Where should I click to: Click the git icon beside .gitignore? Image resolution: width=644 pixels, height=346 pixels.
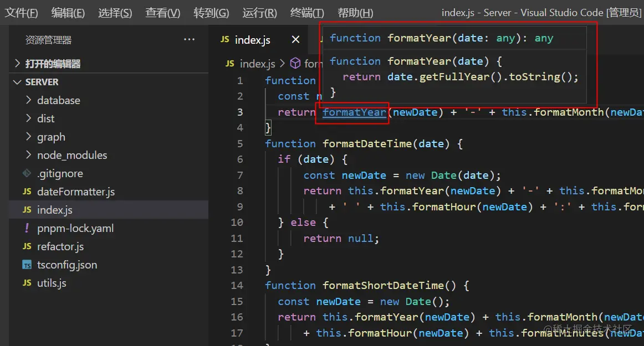(x=27, y=174)
